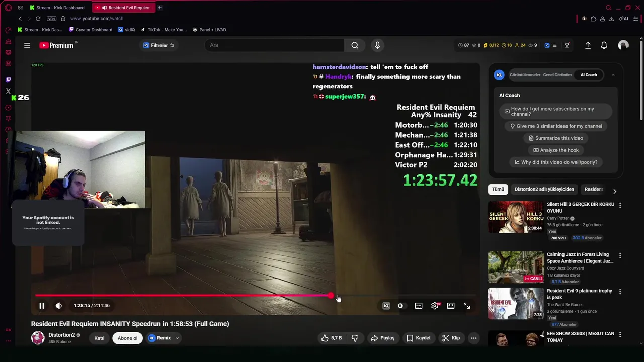Open Resident Evil 9 platinum trophy thumbnail
This screenshot has height=362, width=644.
(516, 303)
